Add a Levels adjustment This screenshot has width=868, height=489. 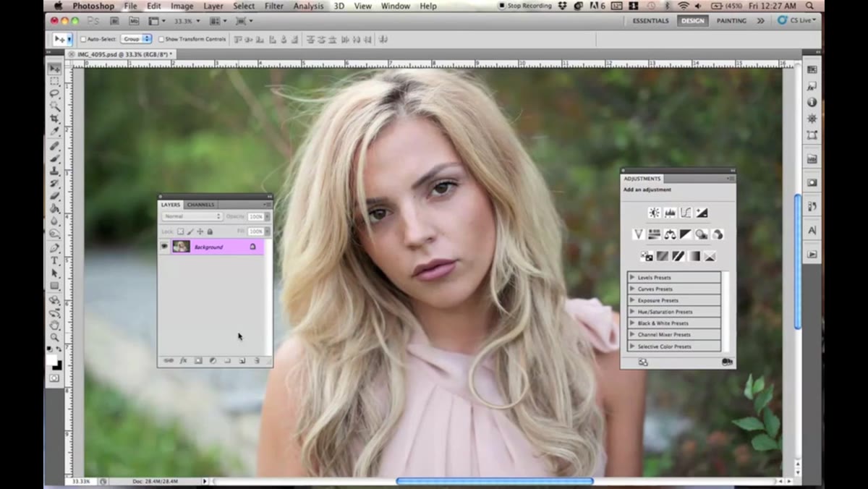pos(670,213)
